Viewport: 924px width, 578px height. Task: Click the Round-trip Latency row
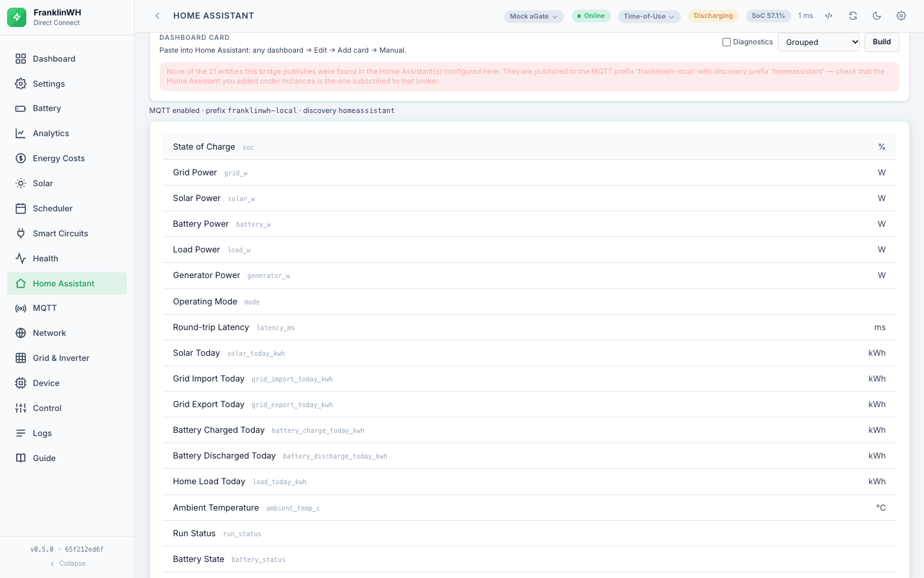pyautogui.click(x=529, y=328)
